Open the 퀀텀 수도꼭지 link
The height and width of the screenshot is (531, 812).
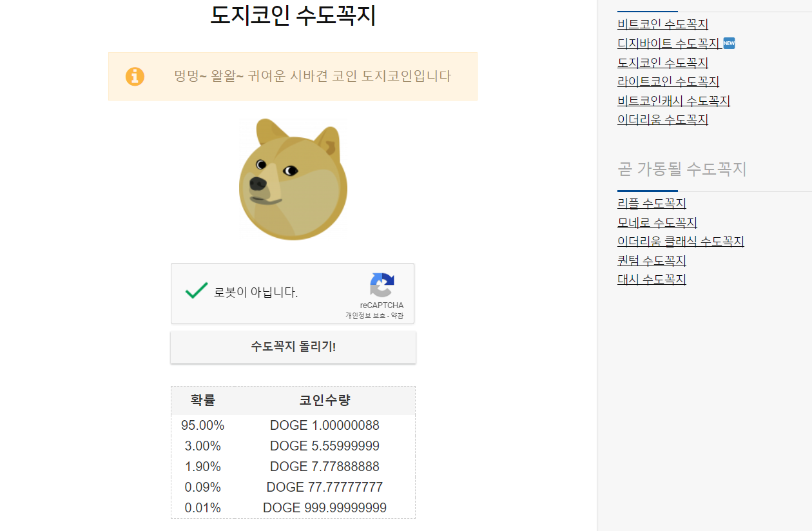click(x=652, y=260)
